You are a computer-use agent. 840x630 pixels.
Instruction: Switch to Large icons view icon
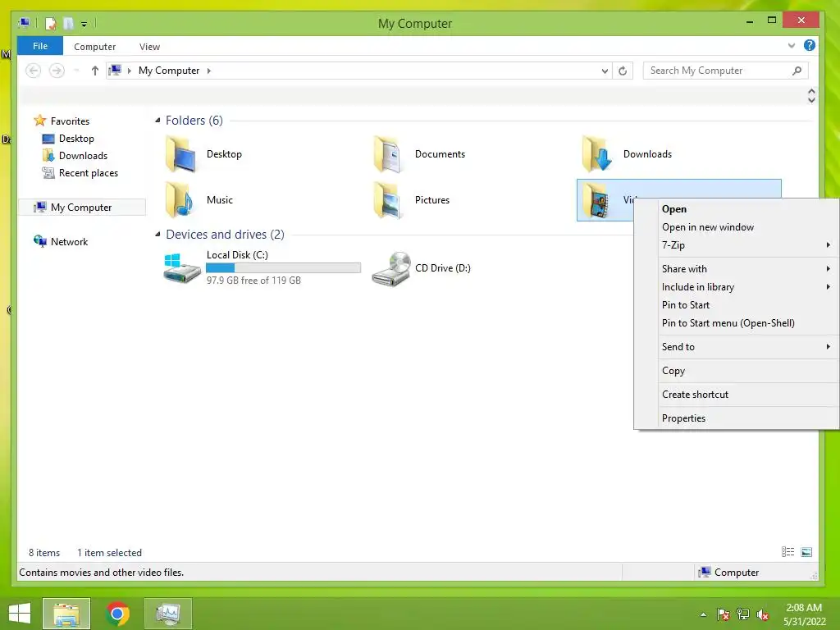click(x=806, y=552)
